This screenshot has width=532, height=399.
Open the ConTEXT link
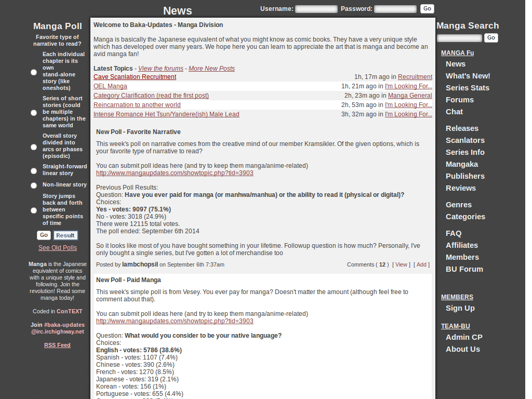tap(69, 311)
